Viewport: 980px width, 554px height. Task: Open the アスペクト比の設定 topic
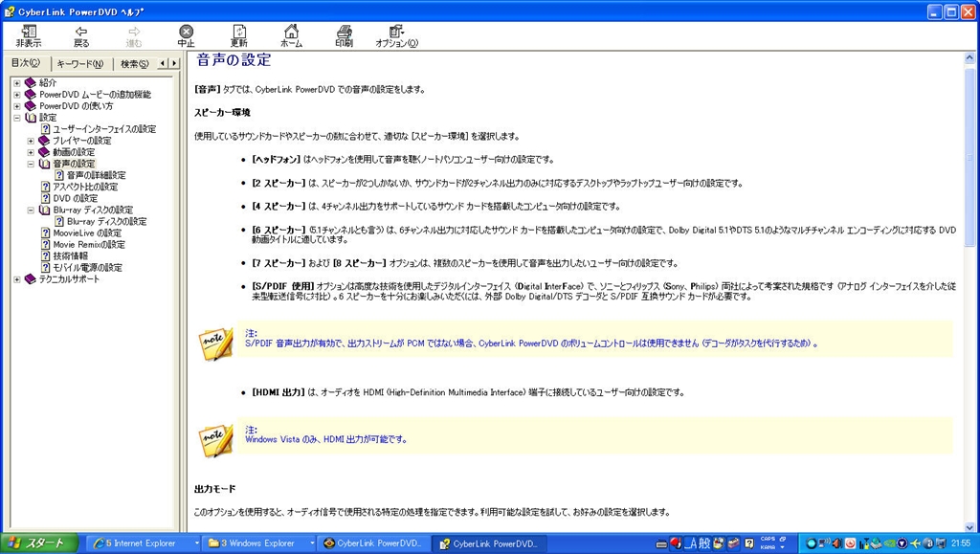(x=85, y=187)
